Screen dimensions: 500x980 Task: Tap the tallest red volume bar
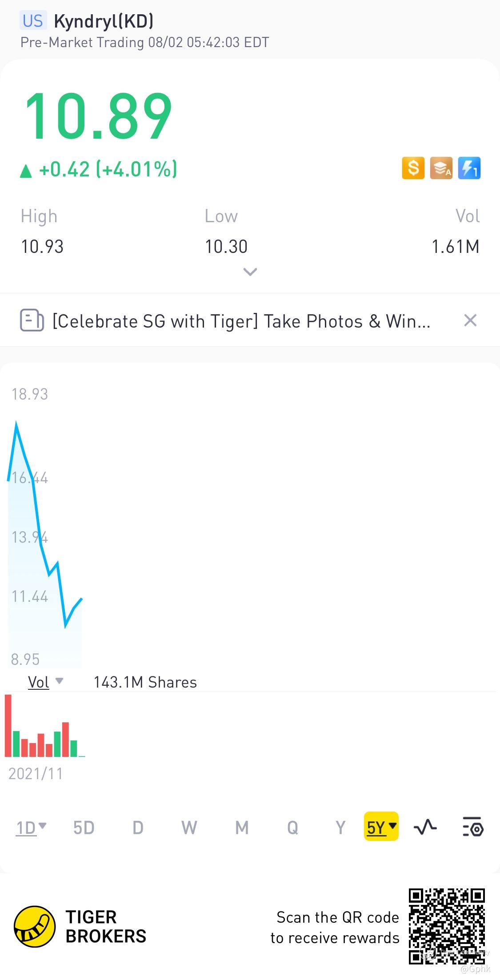pyautogui.click(x=8, y=725)
